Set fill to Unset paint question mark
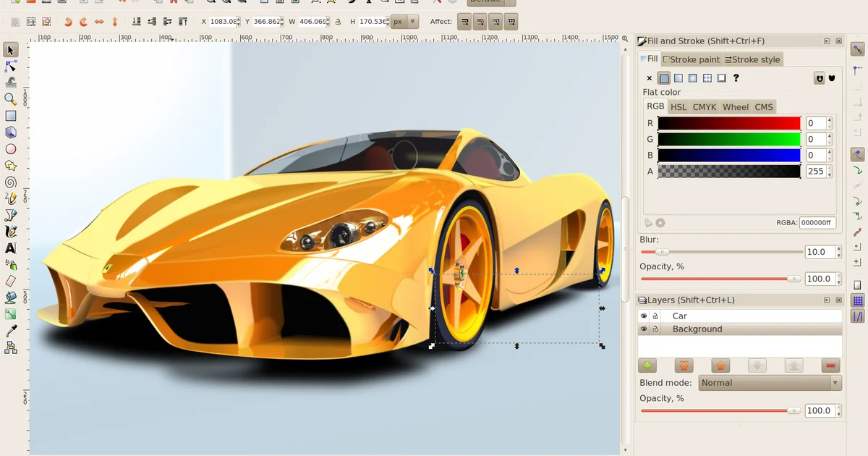Screen dimensions: 868x456 (x=736, y=78)
